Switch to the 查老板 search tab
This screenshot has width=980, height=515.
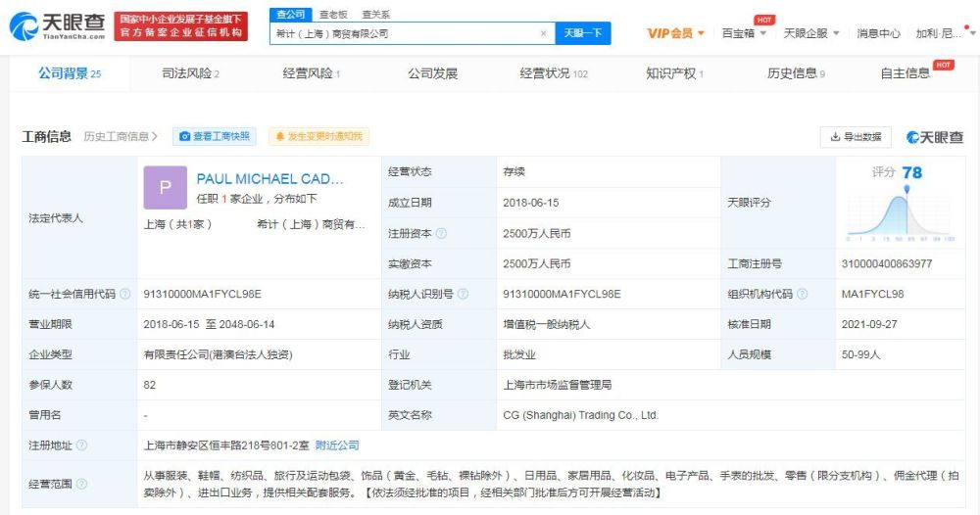(333, 14)
